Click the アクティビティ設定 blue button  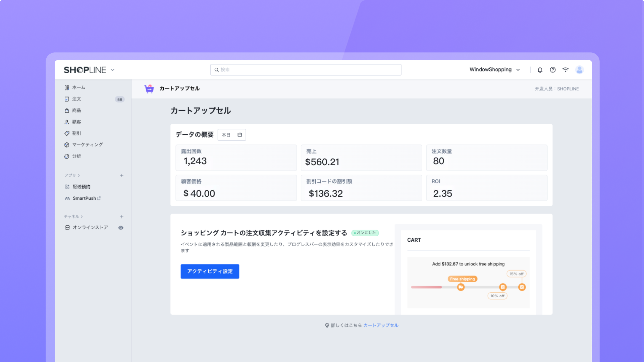point(210,271)
